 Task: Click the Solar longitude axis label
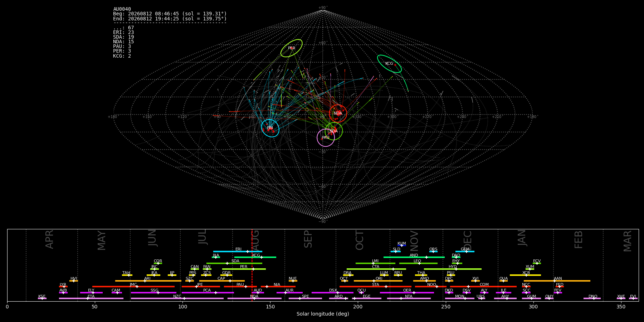323,314
